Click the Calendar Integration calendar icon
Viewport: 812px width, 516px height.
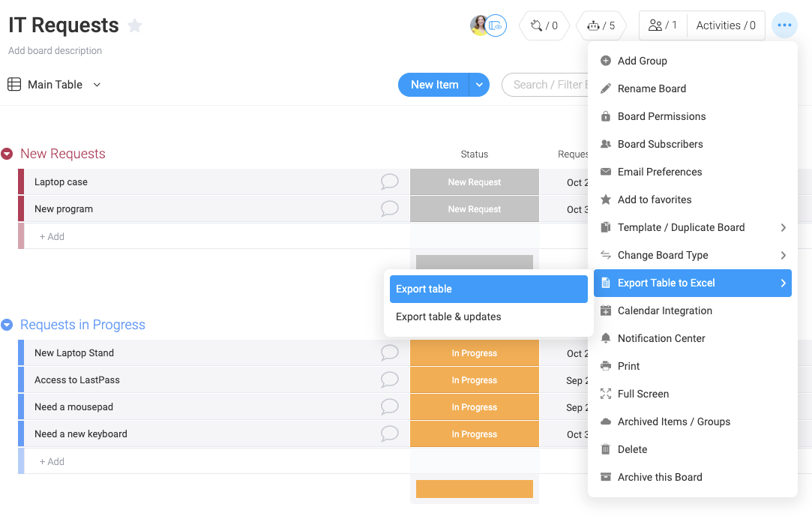[x=605, y=310]
